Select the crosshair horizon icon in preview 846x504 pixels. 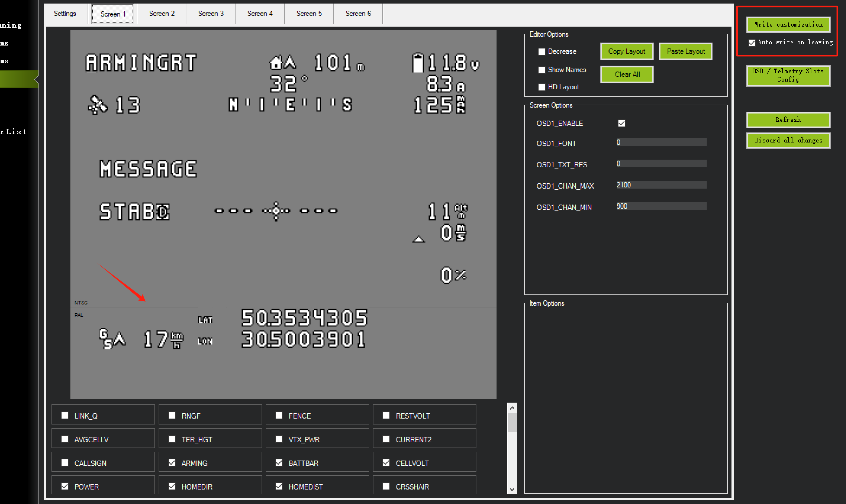(x=276, y=211)
